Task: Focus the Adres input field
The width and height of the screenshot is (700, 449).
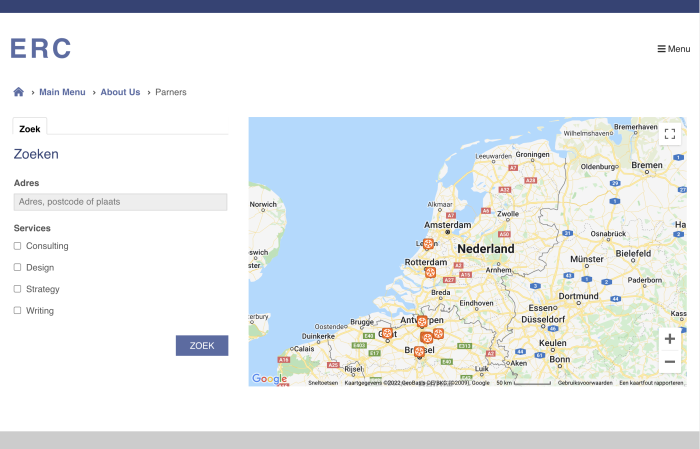Action: tap(121, 202)
